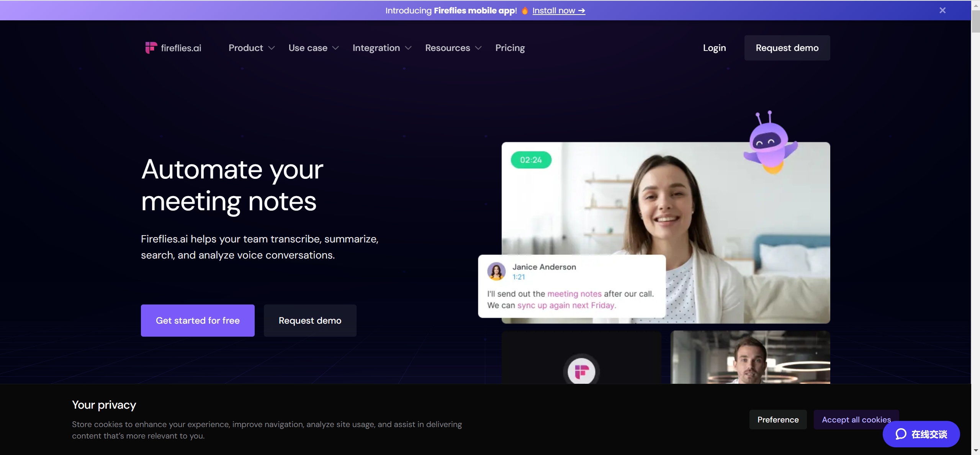Click Request demo in the header
Screen dimensions: 980x455
[x=787, y=48]
